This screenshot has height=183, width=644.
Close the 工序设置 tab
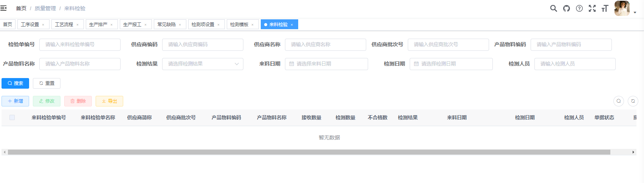coord(43,25)
